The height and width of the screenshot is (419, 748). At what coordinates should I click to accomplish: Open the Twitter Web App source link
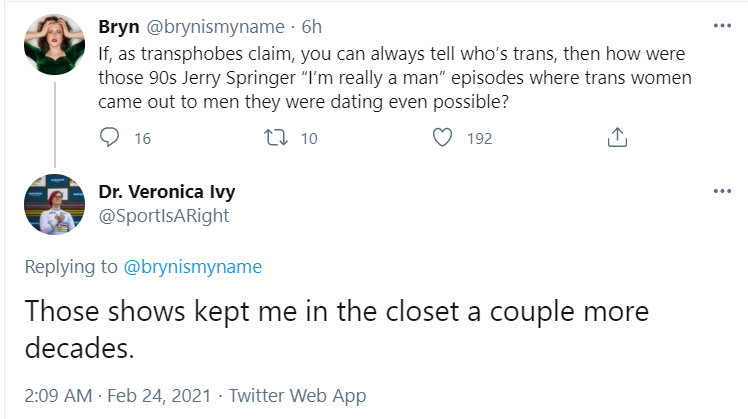click(x=297, y=396)
